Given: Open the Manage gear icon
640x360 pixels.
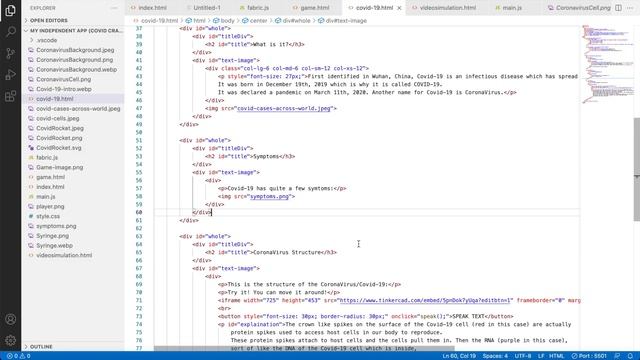Looking at the screenshot, I should [x=10, y=340].
